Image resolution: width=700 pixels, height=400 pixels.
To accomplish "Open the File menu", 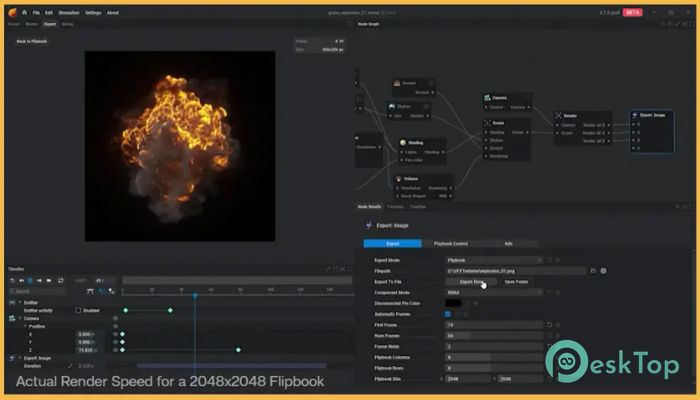I will coord(36,12).
